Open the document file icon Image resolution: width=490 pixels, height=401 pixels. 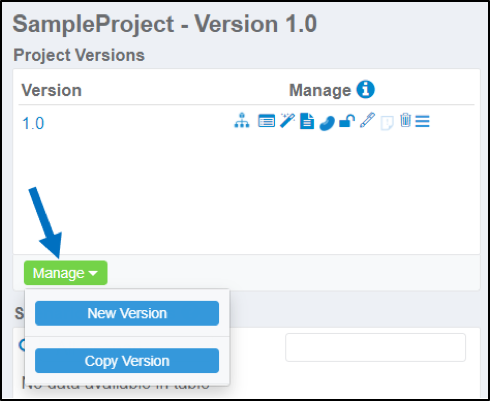307,121
